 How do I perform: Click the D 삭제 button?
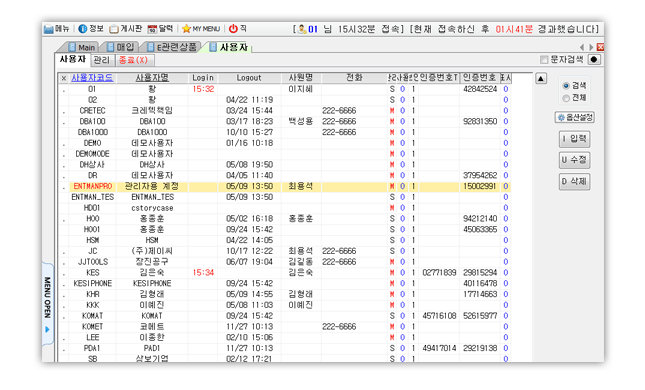click(575, 181)
